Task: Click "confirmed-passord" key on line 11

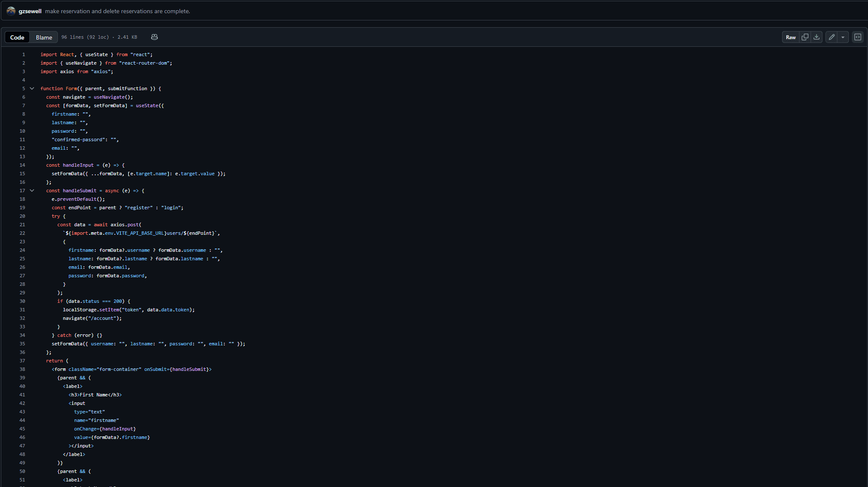Action: (78, 140)
